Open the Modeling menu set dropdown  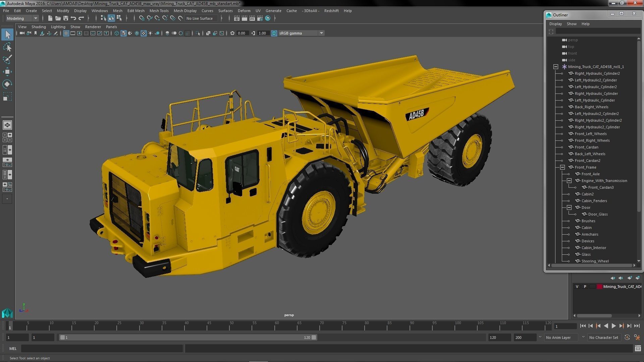(x=22, y=18)
